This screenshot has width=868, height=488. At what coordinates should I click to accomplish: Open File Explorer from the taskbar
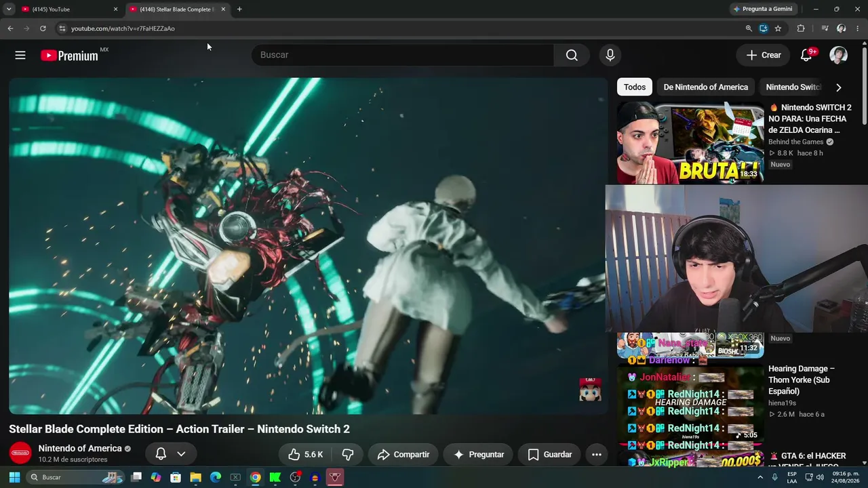[x=195, y=477]
